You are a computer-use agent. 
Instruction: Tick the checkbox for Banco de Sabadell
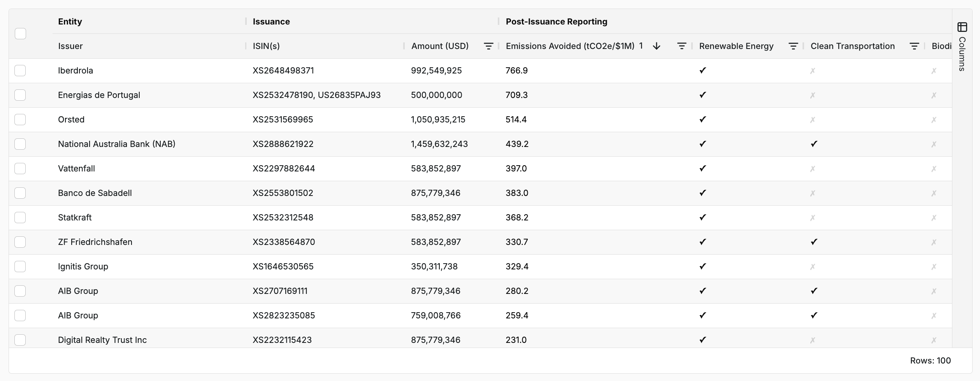pyautogui.click(x=20, y=193)
